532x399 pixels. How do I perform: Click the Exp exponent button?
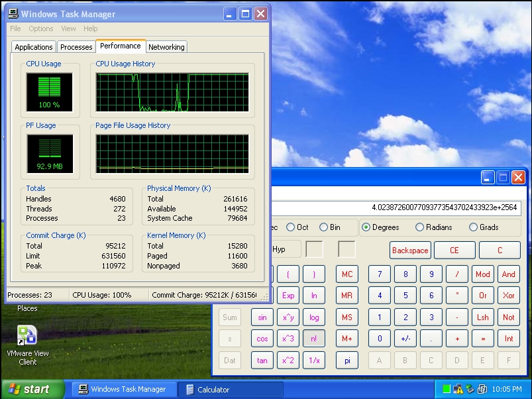pyautogui.click(x=288, y=296)
